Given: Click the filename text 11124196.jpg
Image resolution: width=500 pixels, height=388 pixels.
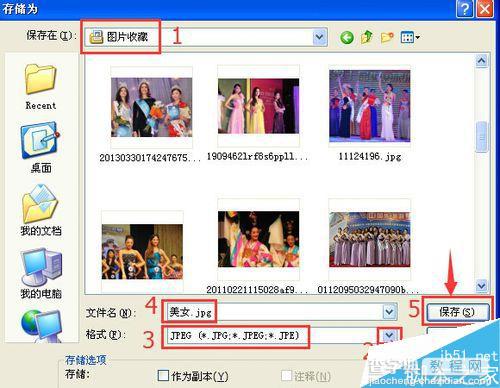Looking at the screenshot, I should pos(370,157).
